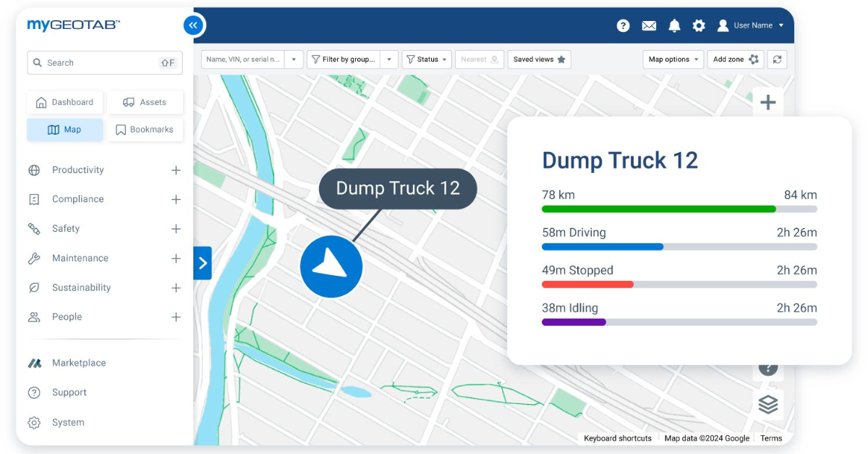The height and width of the screenshot is (454, 868).
Task: Click the Support question icon
Action: 34,392
